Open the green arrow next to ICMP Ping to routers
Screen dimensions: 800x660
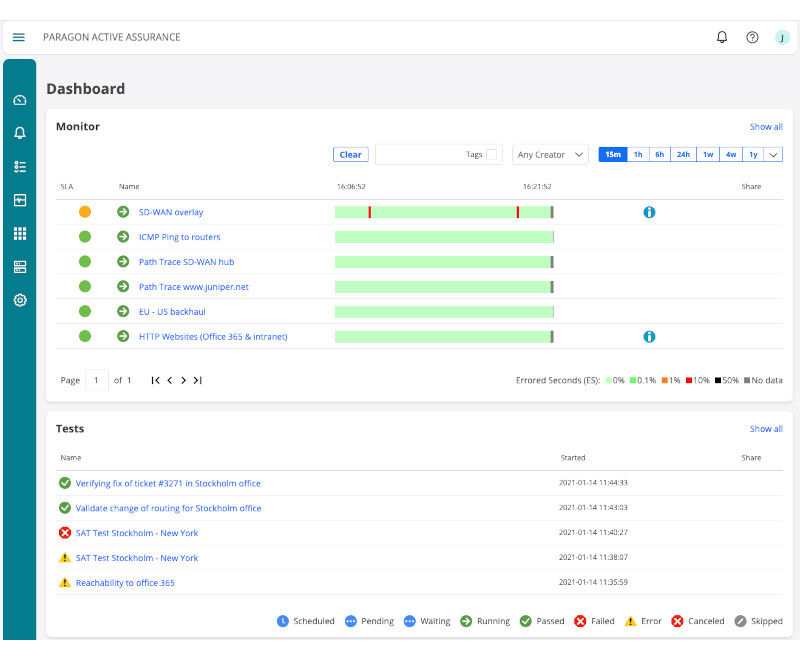click(x=122, y=237)
